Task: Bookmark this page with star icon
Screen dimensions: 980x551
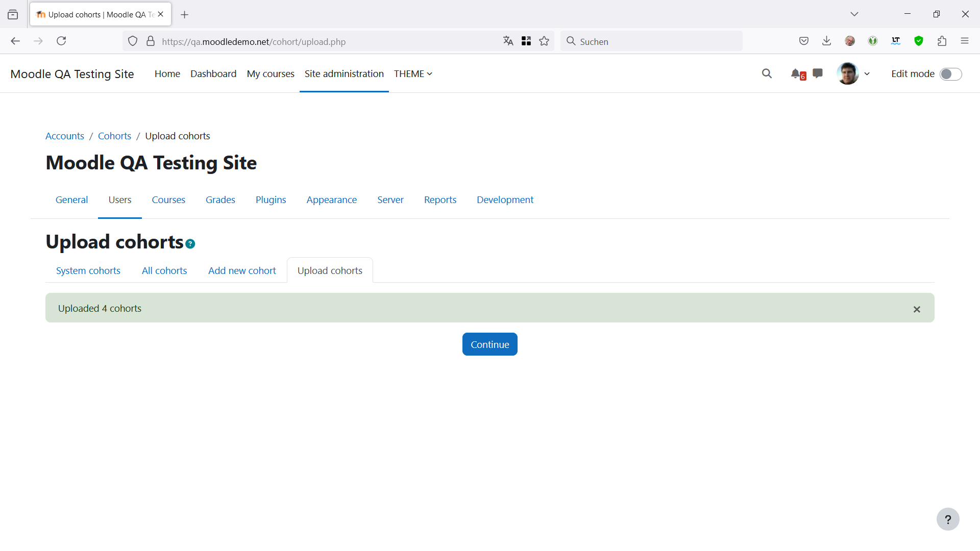Action: pyautogui.click(x=544, y=41)
